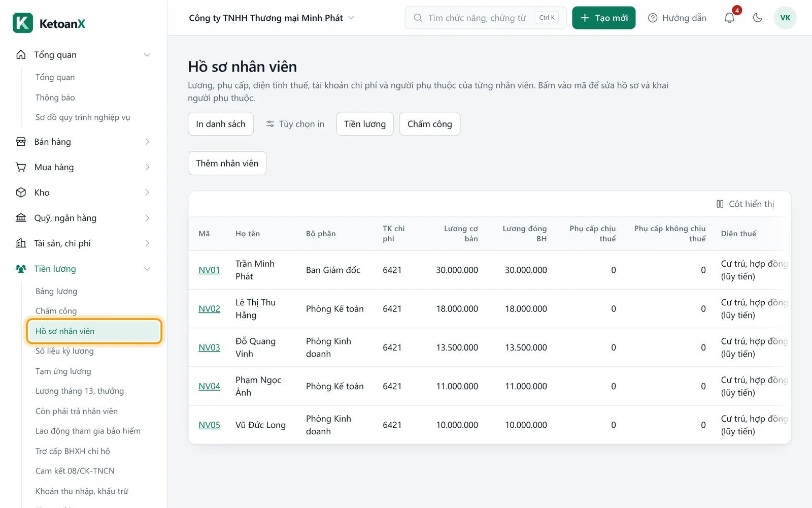Open Sơ đồ quy trình nghiệp vụ

click(83, 117)
